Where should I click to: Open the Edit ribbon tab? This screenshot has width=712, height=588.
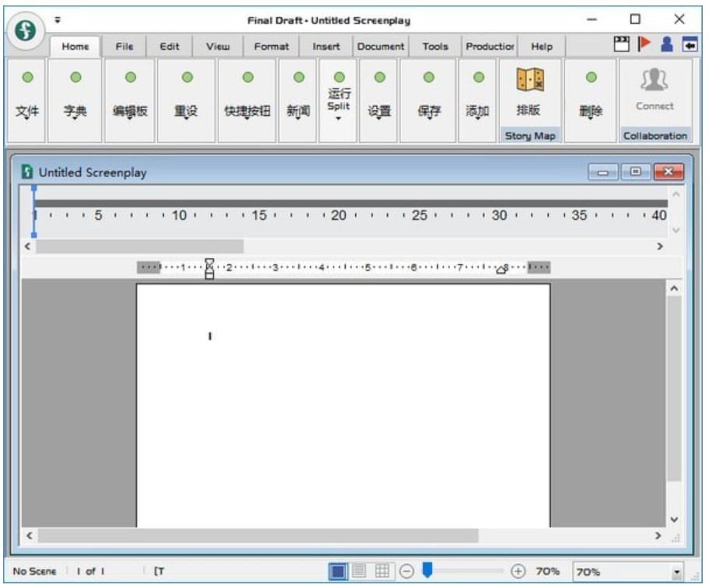pyautogui.click(x=169, y=47)
